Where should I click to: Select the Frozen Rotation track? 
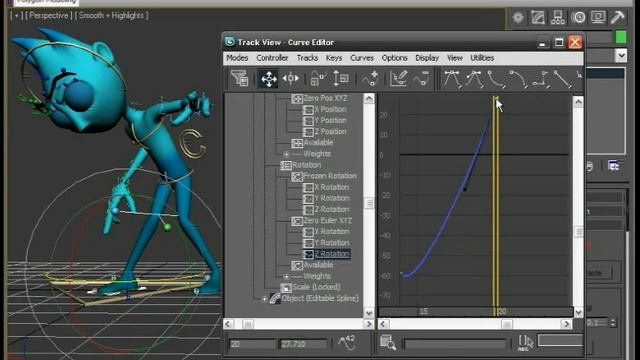330,176
